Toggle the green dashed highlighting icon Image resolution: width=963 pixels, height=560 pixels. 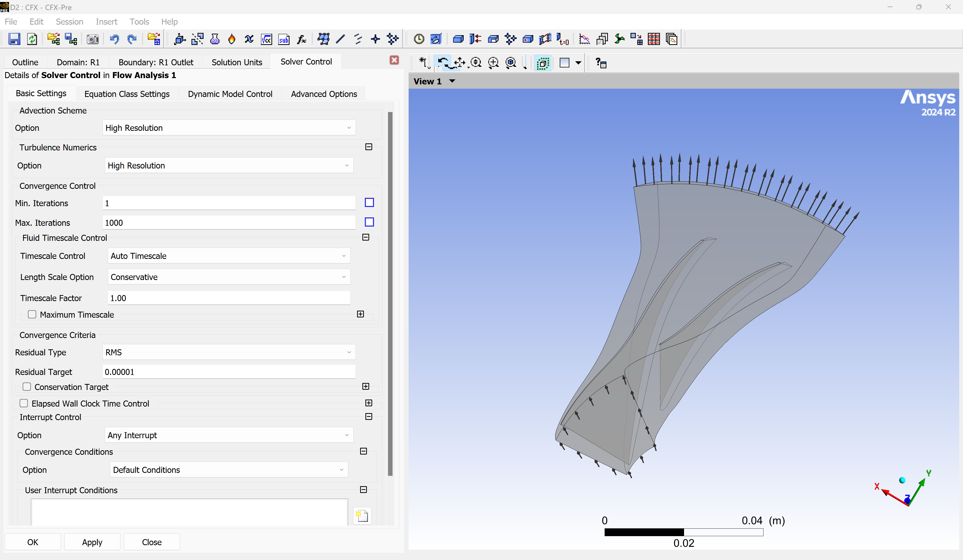tap(543, 63)
